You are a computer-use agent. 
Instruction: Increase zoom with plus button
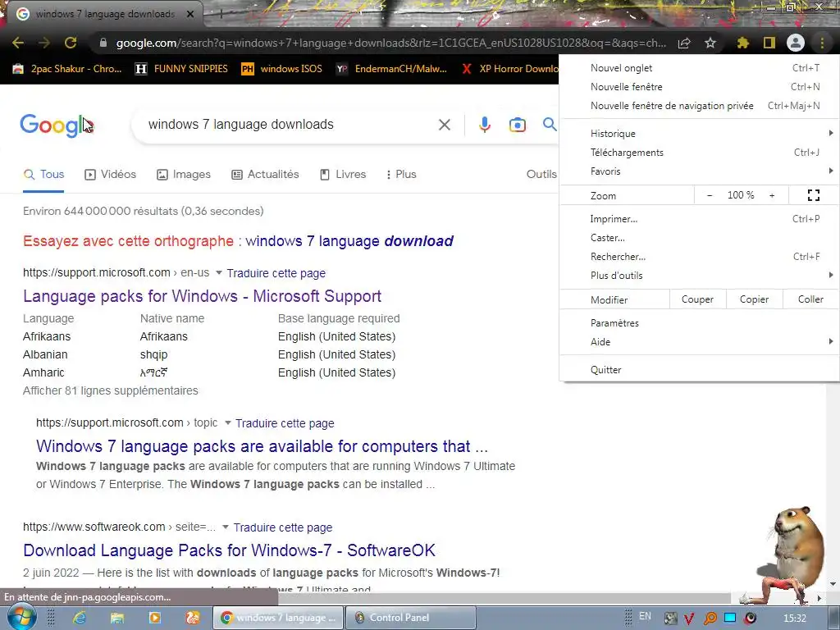pos(772,195)
